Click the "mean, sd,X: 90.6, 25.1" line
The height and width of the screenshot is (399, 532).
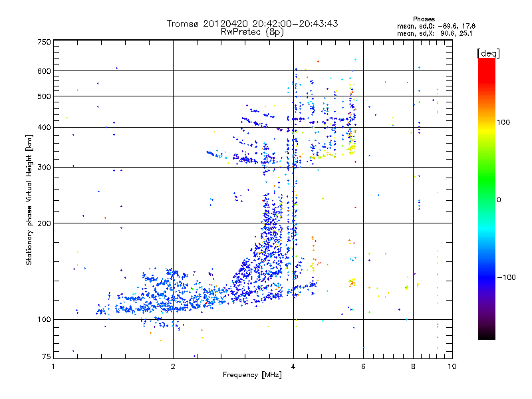coord(435,33)
